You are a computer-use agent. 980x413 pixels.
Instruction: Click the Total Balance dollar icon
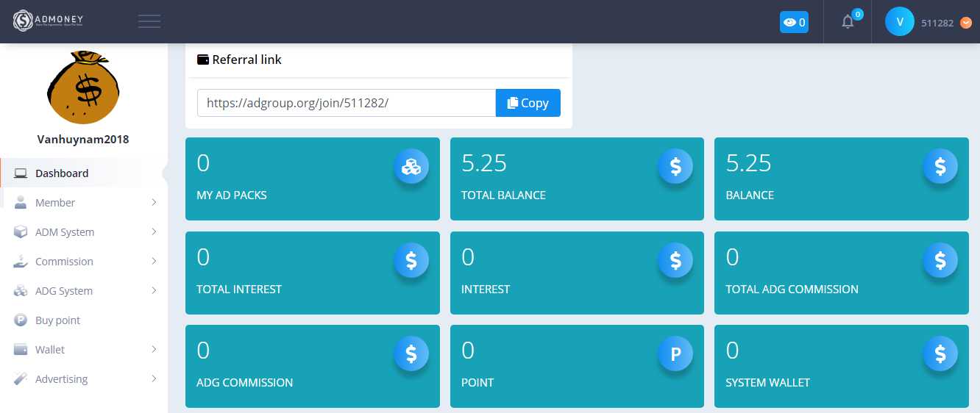point(675,167)
